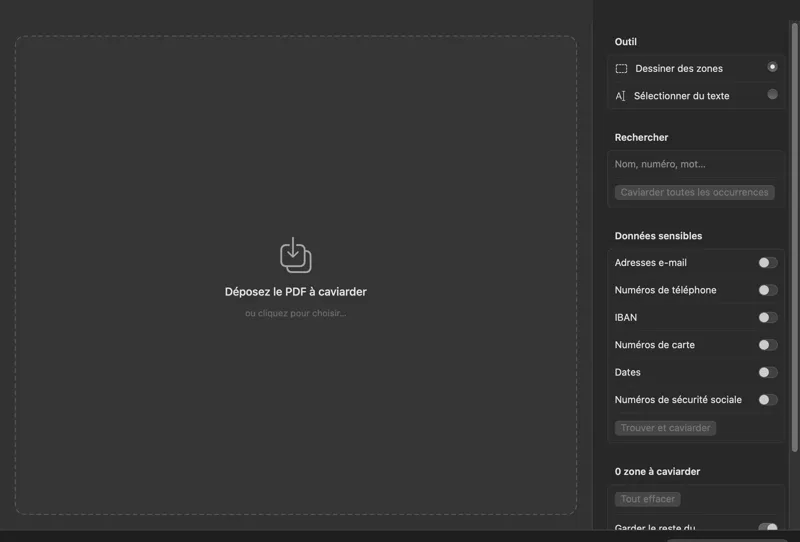Enable Numéros de sécurité sociale toggle

click(x=767, y=400)
